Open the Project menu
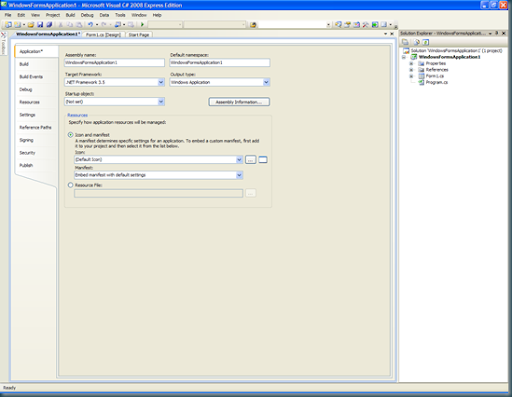Viewport: 512px width, 397px height. coord(53,15)
